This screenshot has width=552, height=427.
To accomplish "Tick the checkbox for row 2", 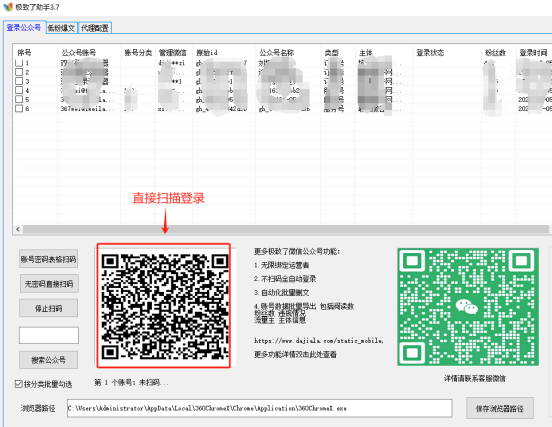I will coord(19,72).
